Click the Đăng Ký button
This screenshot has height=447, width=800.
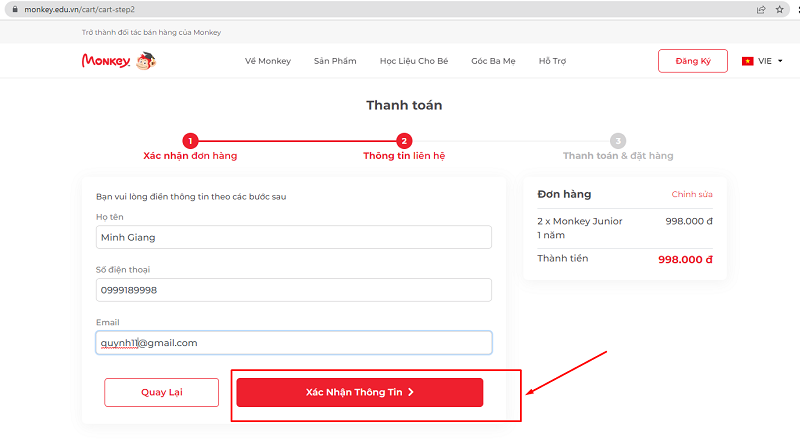click(693, 61)
